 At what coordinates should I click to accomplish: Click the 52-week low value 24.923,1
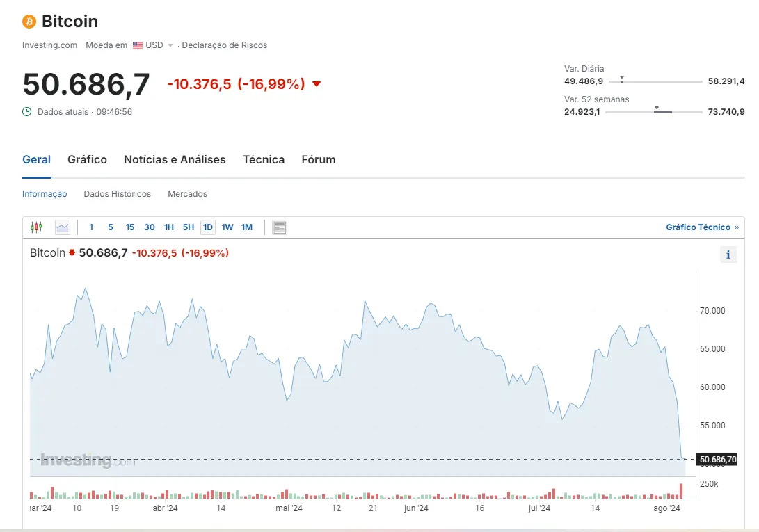[582, 112]
